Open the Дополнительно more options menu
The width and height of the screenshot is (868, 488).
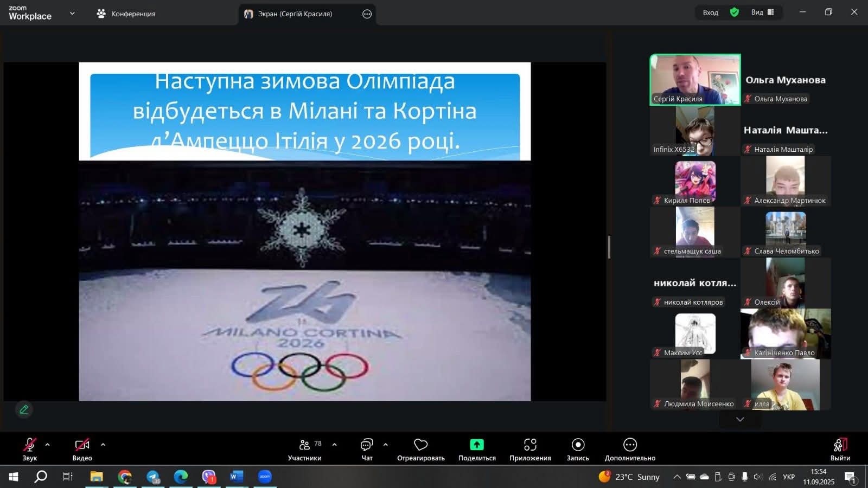pyautogui.click(x=630, y=449)
